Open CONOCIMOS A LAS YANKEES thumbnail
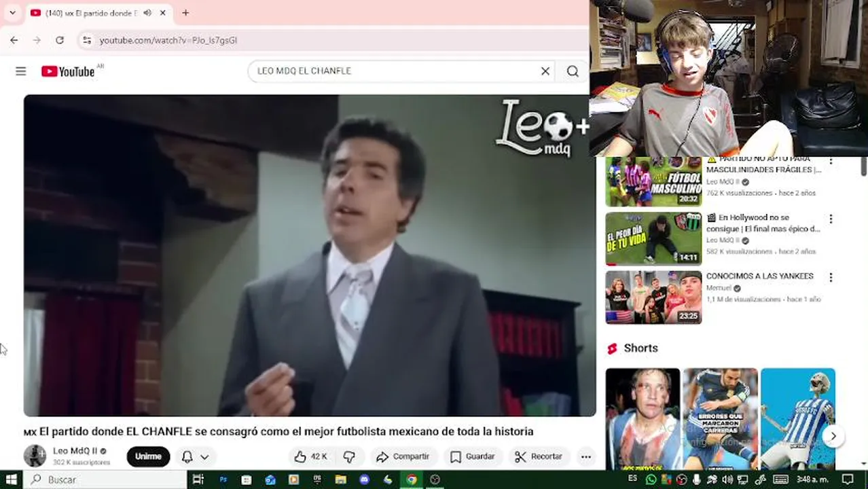This screenshot has height=489, width=868. (653, 297)
